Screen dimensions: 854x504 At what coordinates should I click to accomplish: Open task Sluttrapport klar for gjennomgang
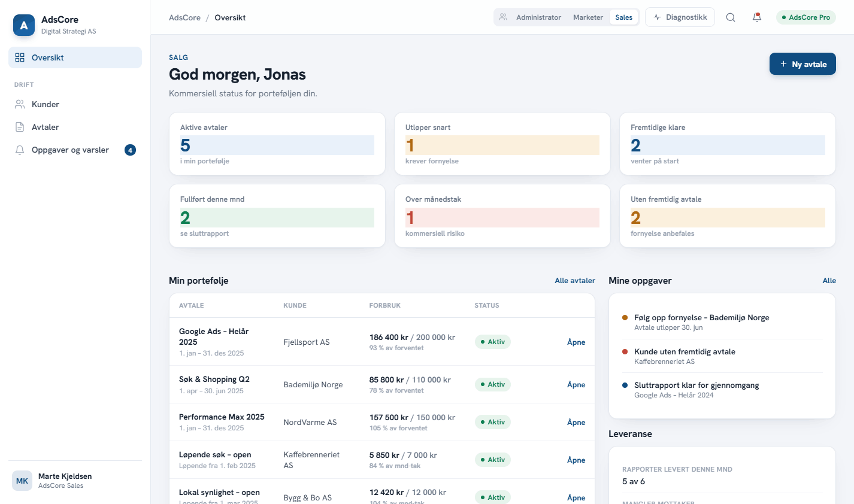click(x=722, y=390)
